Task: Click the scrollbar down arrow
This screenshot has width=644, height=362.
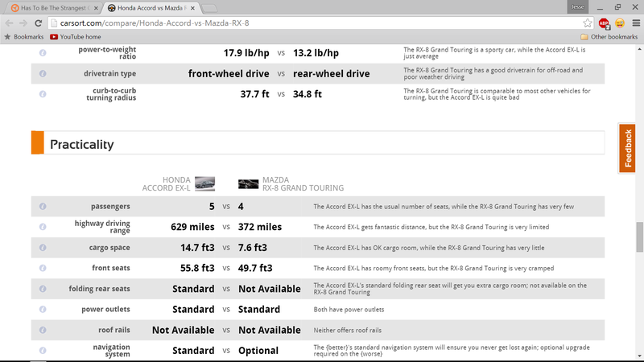Action: coord(639,356)
